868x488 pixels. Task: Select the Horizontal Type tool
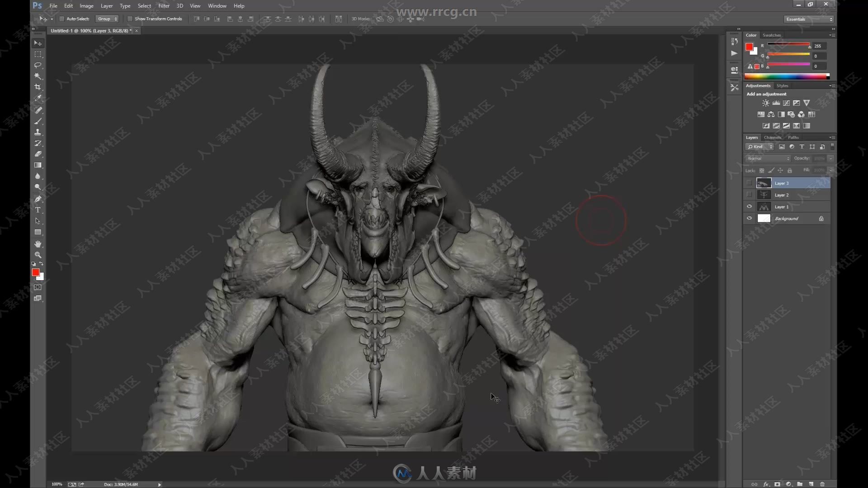tap(38, 210)
